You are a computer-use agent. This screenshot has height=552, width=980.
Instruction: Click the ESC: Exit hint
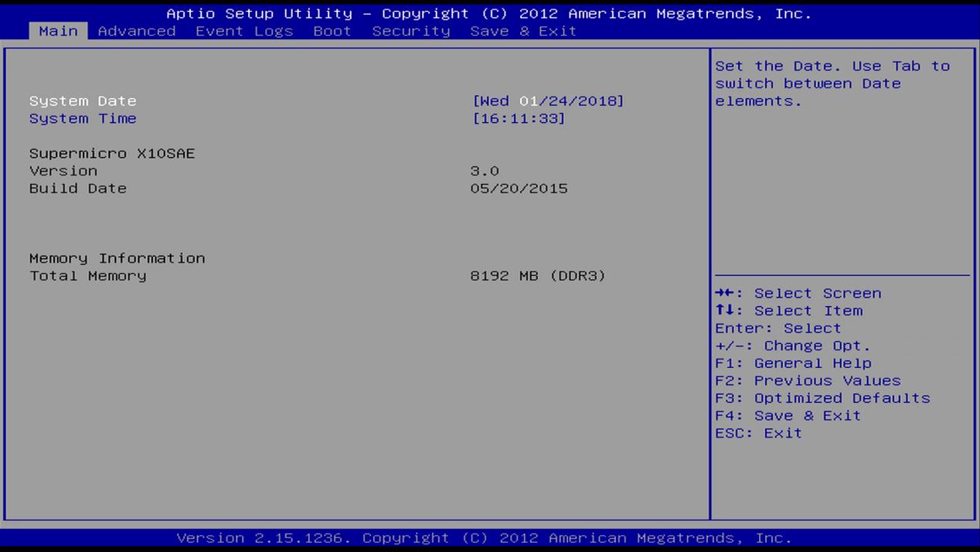[759, 433]
